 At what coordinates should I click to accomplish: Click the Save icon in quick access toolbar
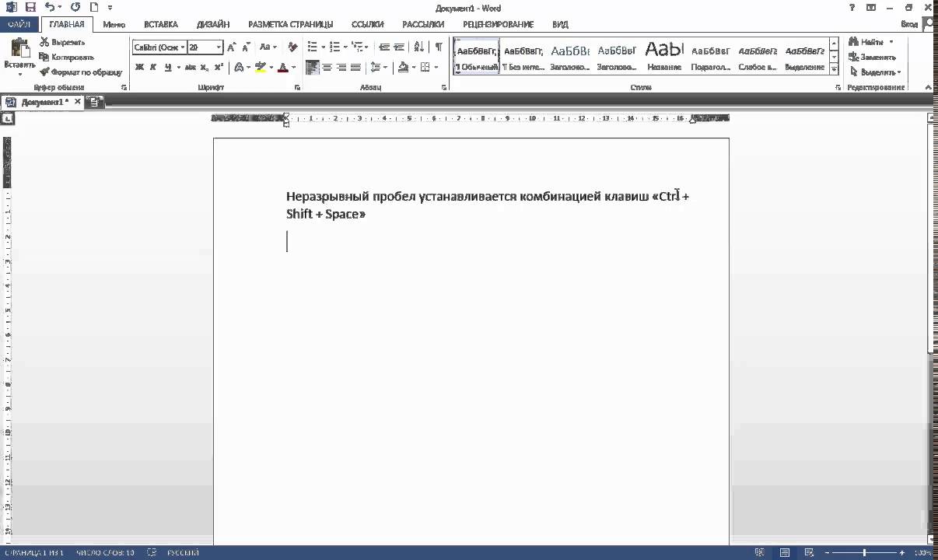pyautogui.click(x=31, y=8)
